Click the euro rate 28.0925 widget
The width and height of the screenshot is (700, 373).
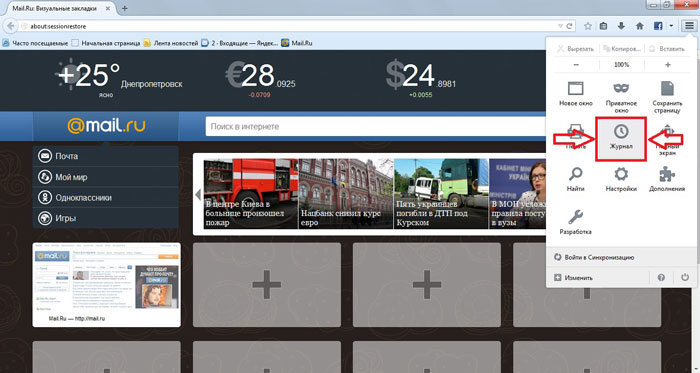pyautogui.click(x=261, y=78)
